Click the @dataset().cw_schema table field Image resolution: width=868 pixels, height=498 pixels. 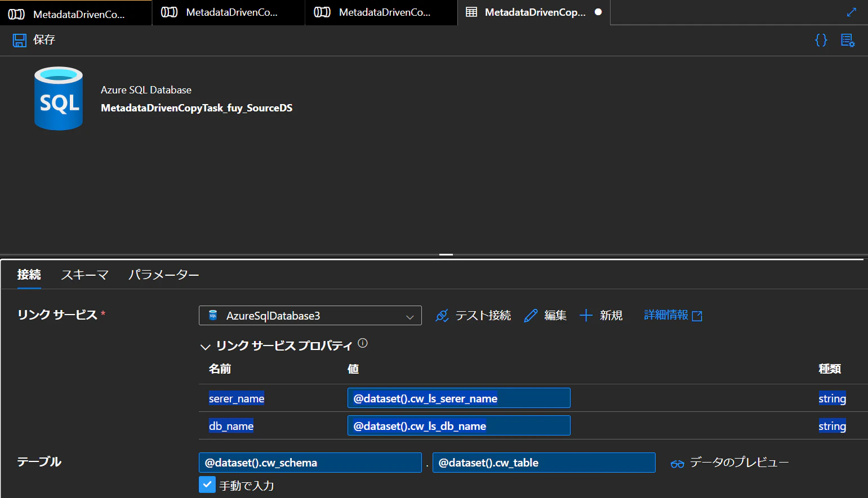pos(310,463)
